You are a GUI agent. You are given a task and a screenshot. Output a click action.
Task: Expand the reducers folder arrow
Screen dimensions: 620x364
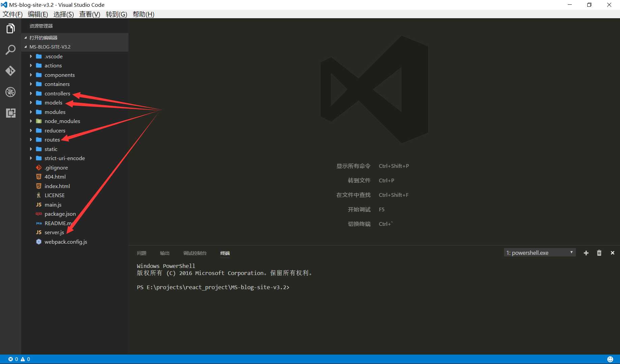click(31, 130)
